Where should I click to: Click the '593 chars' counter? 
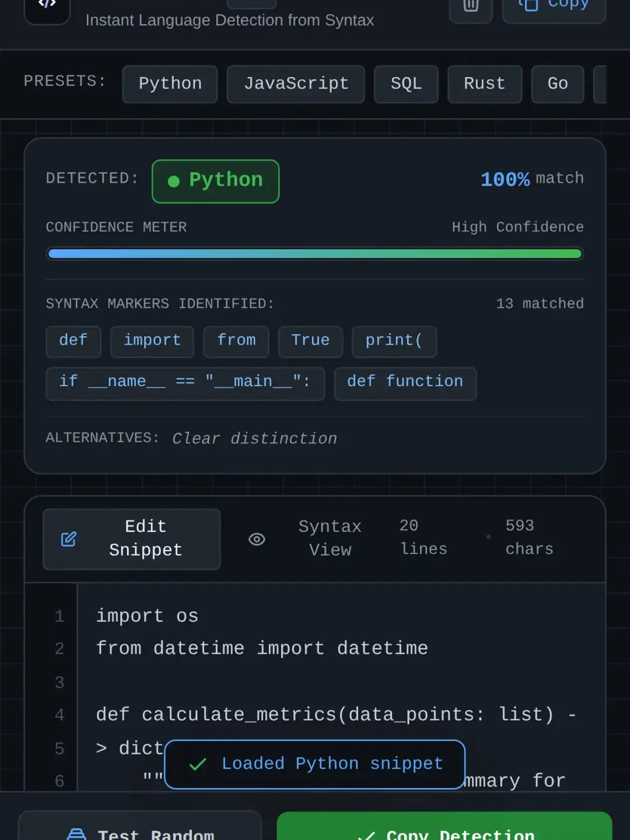click(529, 538)
